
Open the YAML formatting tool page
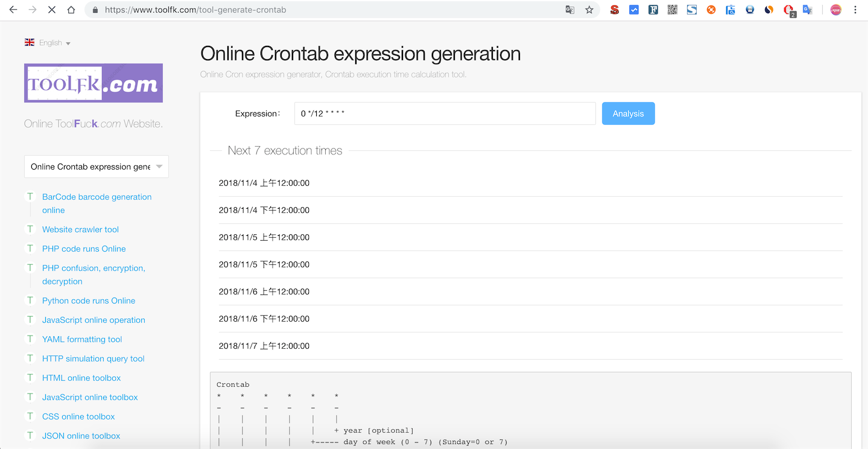tap(81, 339)
